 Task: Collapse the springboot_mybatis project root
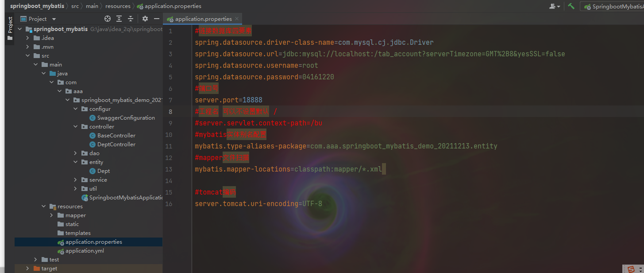click(x=20, y=29)
